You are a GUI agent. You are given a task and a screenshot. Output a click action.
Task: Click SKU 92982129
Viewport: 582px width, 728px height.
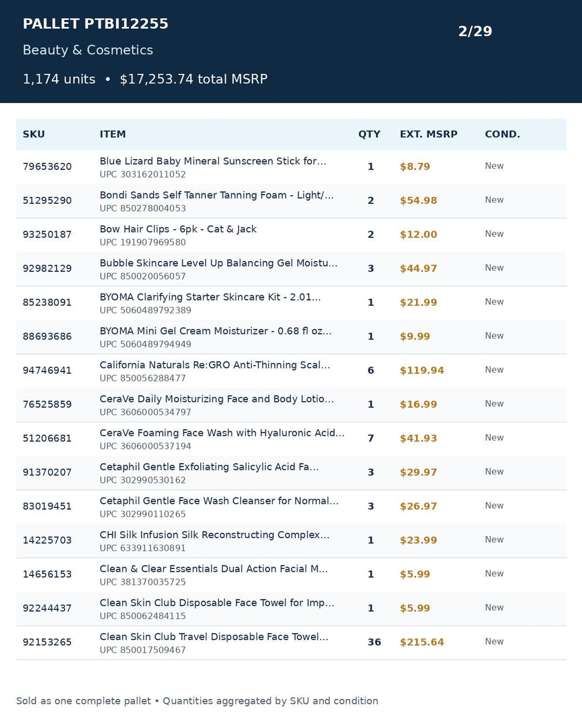[47, 268]
